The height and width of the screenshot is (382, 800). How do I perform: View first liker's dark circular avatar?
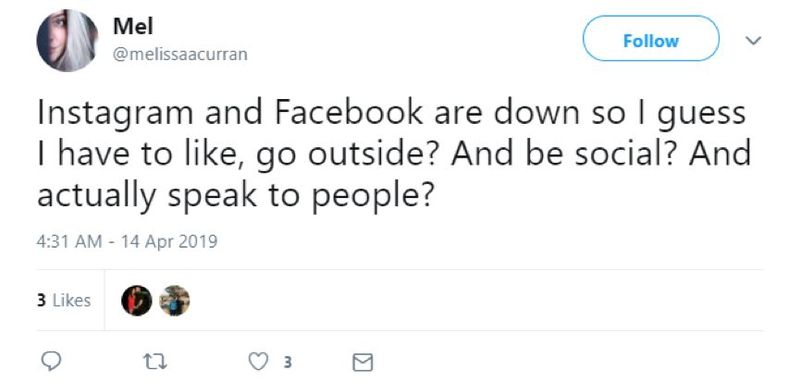[136, 300]
